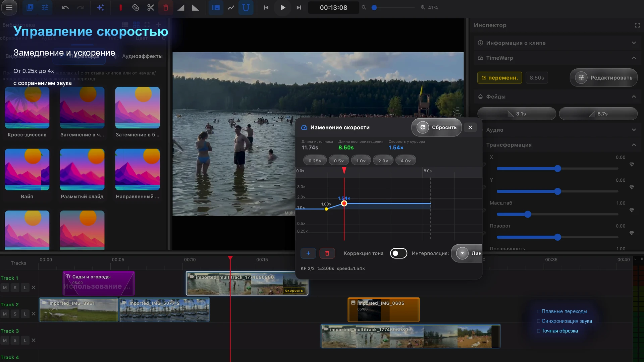The width and height of the screenshot is (644, 362).
Task: Open the mixer sliders panel icon
Action: (45, 7)
